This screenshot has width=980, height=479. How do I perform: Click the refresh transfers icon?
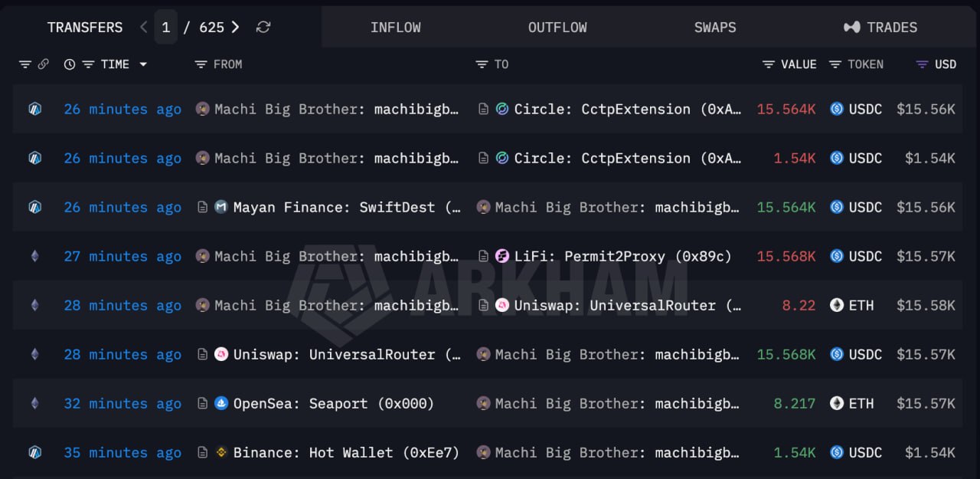tap(263, 27)
